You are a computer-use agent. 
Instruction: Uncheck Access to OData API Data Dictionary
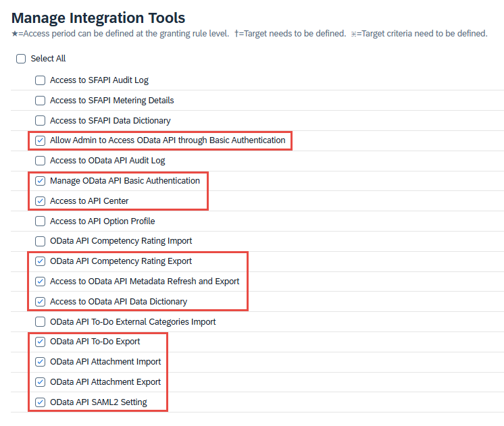(40, 302)
